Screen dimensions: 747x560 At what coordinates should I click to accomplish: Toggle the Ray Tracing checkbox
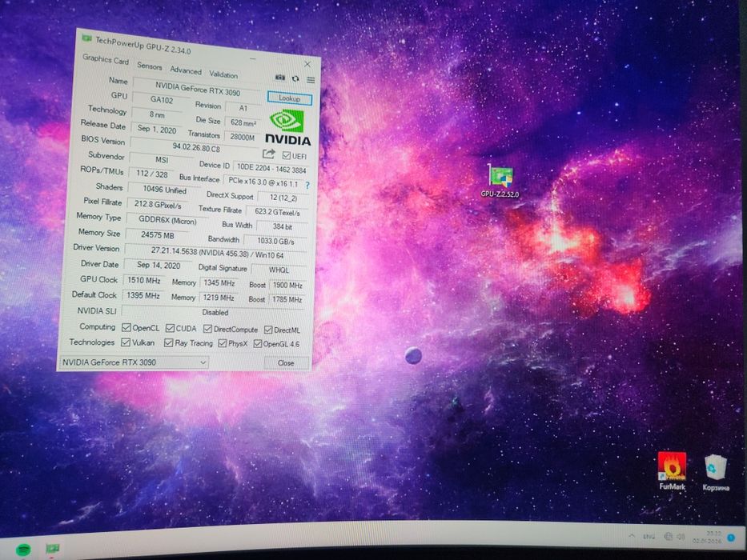pyautogui.click(x=168, y=343)
